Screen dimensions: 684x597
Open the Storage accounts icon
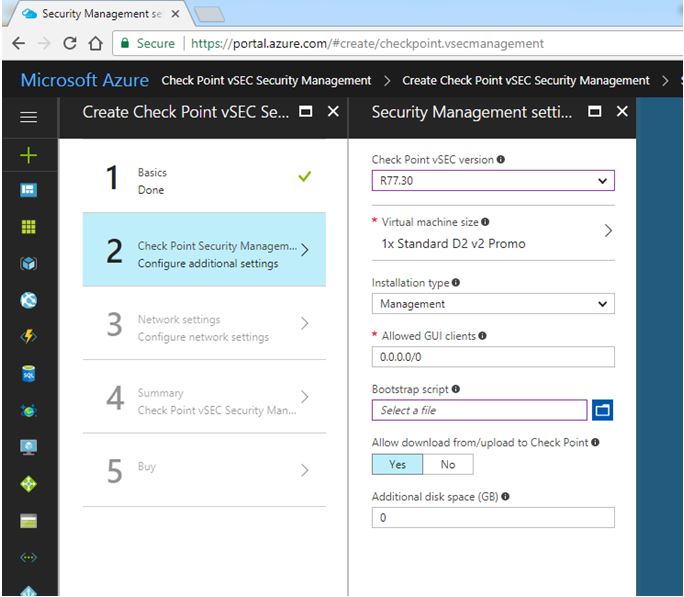coord(28,521)
